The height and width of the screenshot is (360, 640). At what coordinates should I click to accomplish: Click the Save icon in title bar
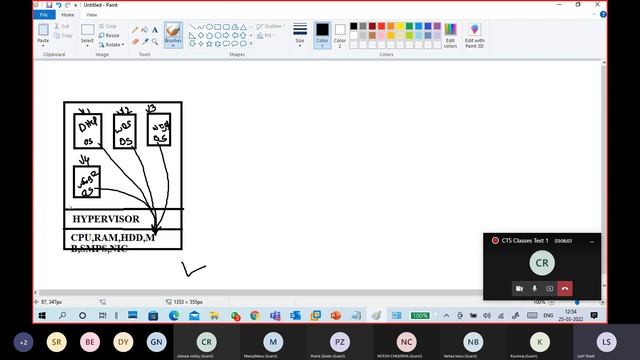(x=49, y=5)
